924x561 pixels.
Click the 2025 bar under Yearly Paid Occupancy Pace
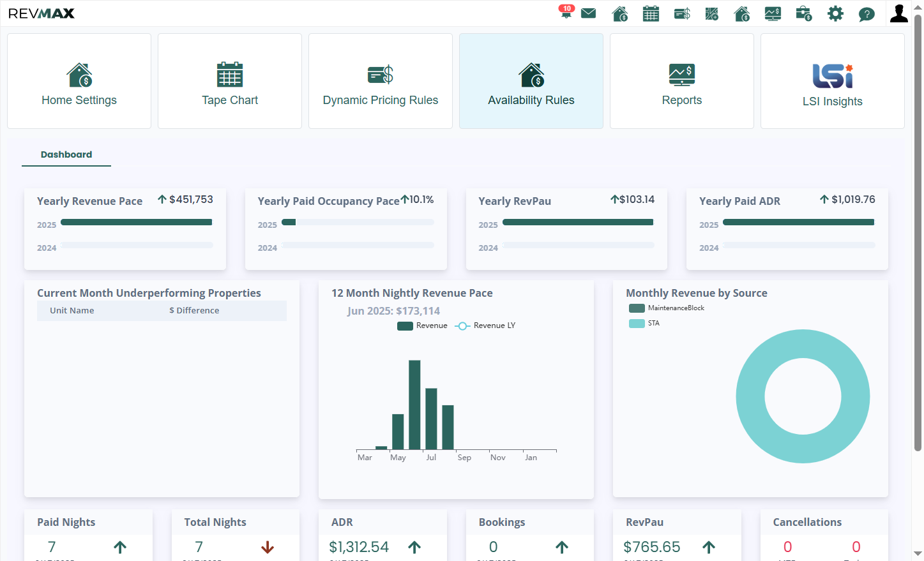pos(289,222)
